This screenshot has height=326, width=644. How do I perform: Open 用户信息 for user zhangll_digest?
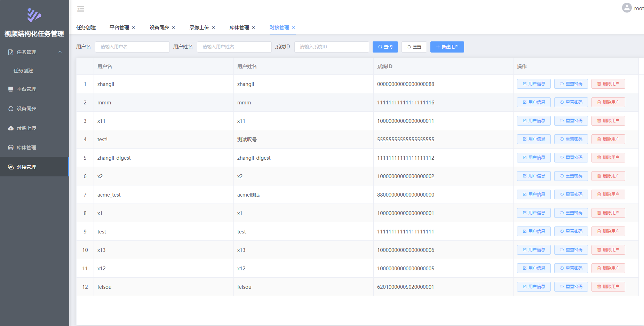coord(534,158)
